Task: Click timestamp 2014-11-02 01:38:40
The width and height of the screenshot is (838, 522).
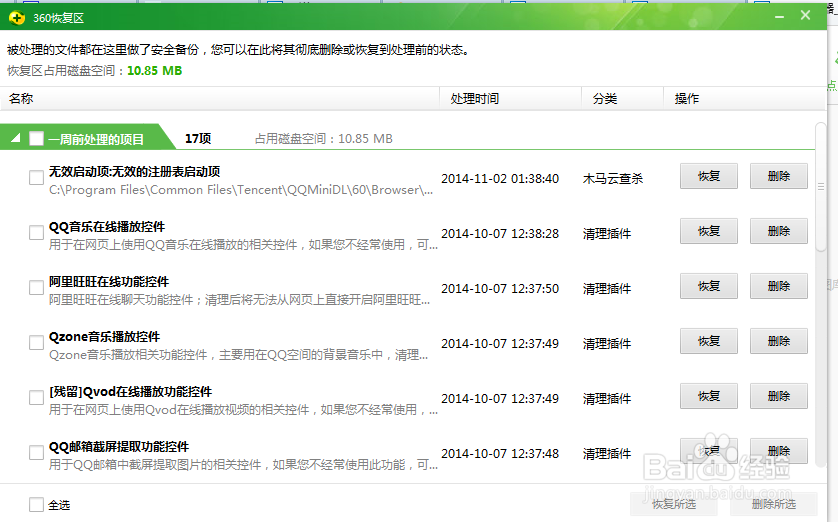Action: pos(500,179)
